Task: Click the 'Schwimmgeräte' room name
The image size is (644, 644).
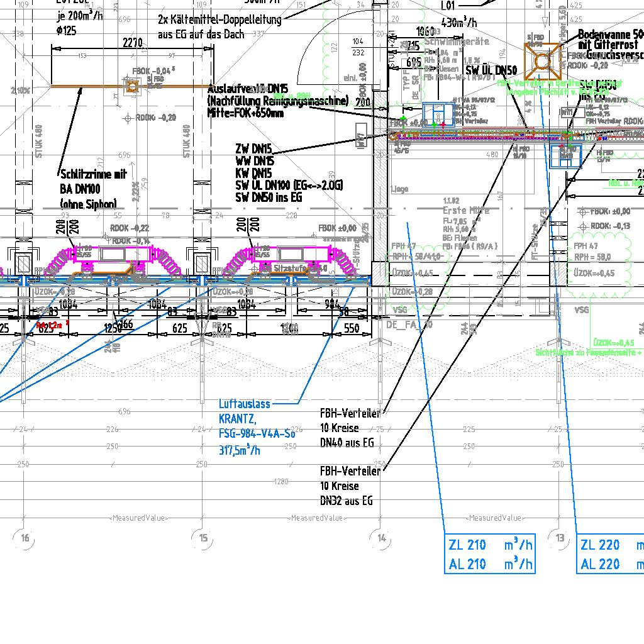Action: [457, 42]
